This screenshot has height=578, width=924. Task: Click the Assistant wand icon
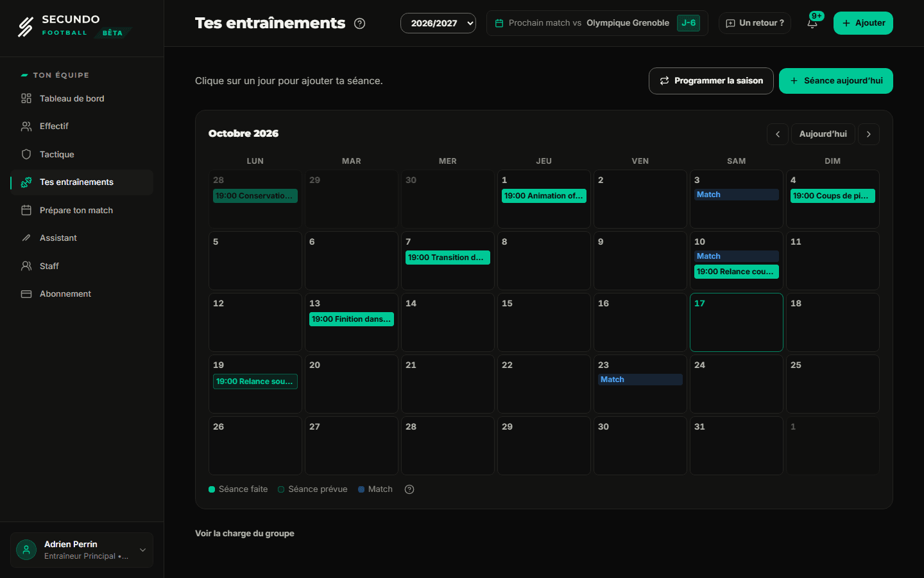point(26,238)
